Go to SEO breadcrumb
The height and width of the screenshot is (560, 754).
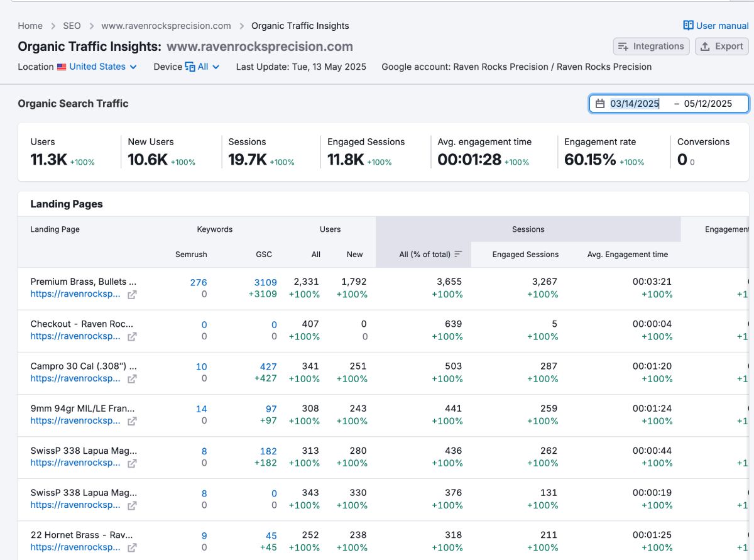[72, 26]
